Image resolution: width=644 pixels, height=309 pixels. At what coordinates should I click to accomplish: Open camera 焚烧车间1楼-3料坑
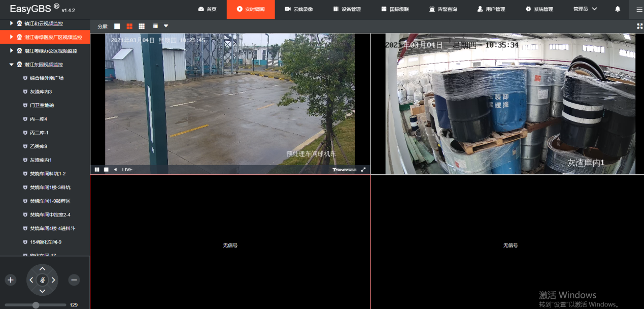point(50,188)
